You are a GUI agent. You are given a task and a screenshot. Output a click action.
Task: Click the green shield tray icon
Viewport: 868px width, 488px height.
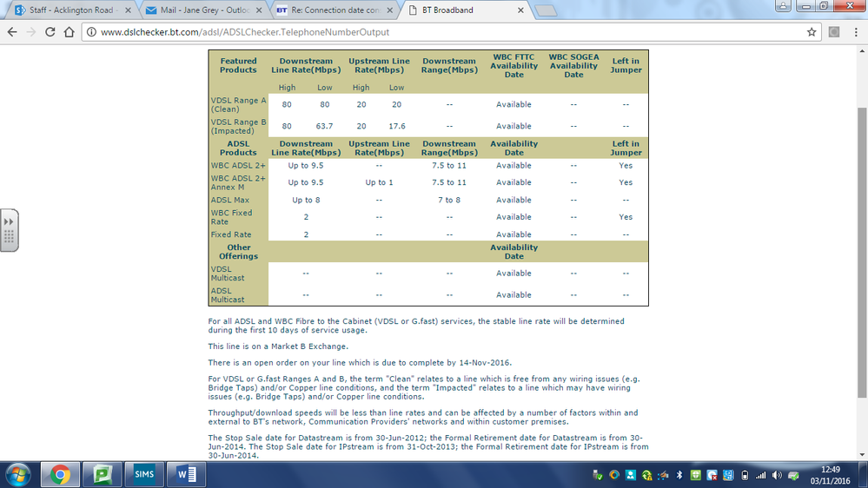[x=695, y=475]
